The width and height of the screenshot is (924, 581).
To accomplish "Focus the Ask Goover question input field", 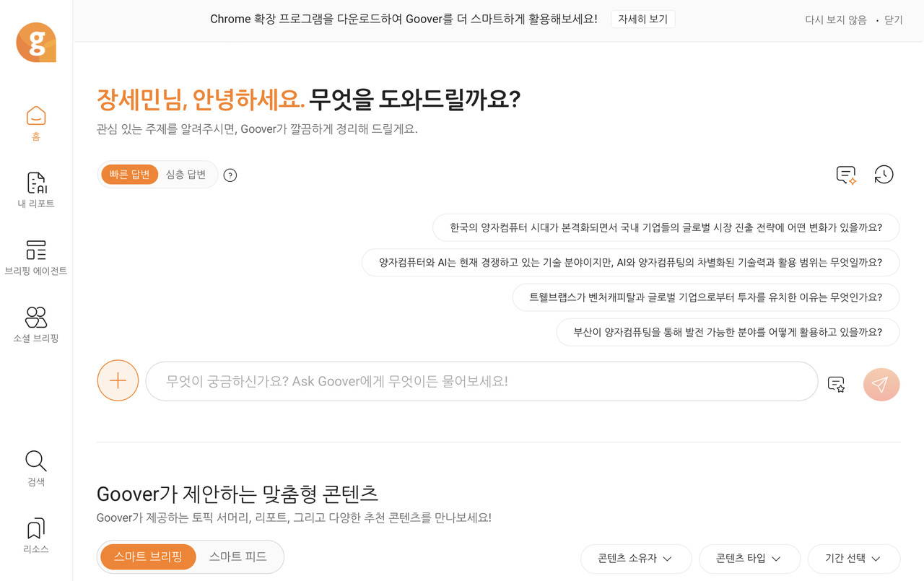I will click(x=481, y=381).
